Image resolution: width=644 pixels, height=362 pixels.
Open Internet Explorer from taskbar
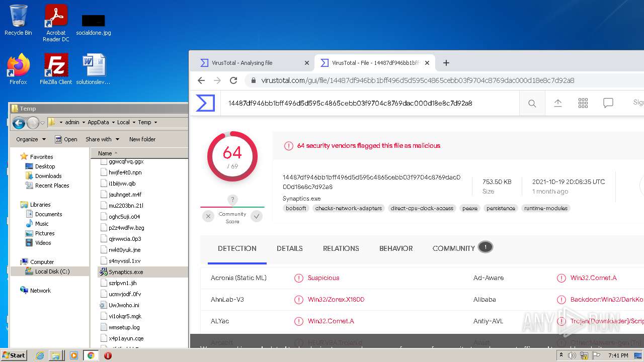pyautogui.click(x=40, y=355)
